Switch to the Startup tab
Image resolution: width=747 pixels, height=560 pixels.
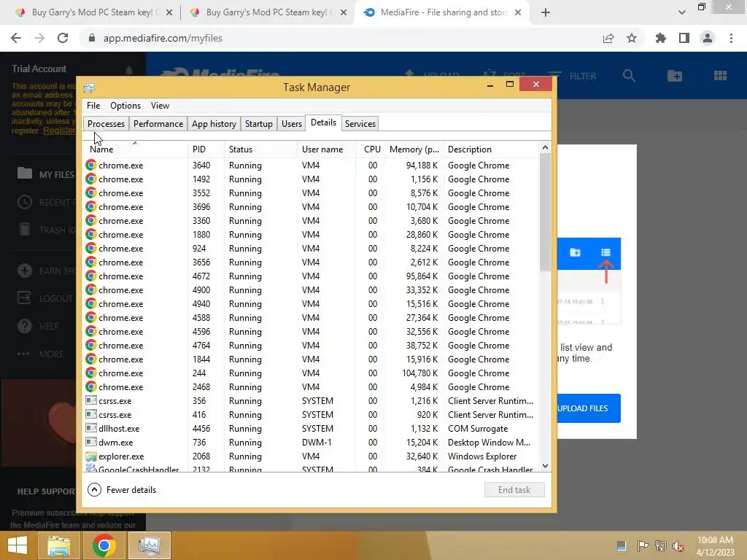pos(259,124)
